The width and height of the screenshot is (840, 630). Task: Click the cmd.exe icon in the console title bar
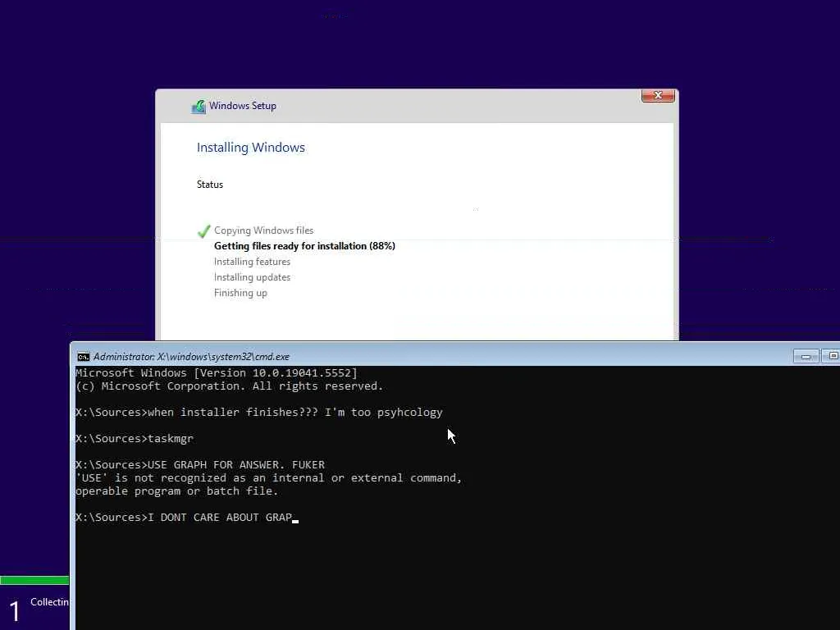83,357
